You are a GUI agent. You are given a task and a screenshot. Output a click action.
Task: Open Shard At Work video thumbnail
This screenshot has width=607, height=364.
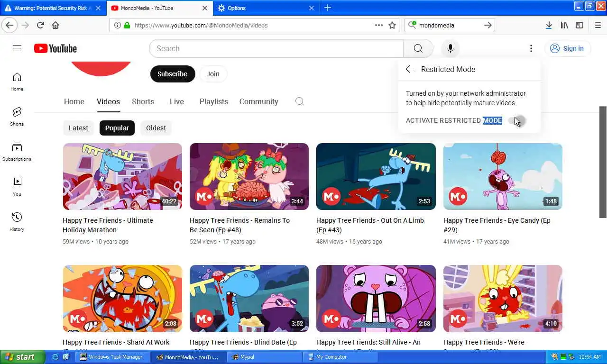[x=122, y=299]
